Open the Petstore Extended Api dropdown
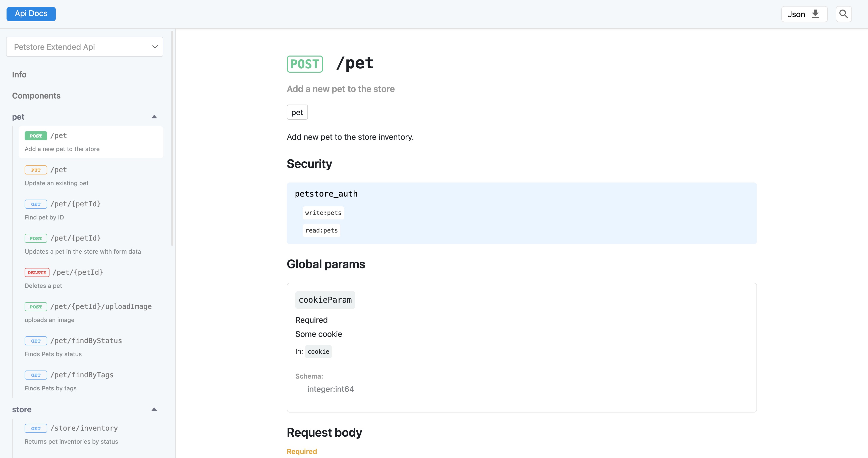 pyautogui.click(x=85, y=47)
